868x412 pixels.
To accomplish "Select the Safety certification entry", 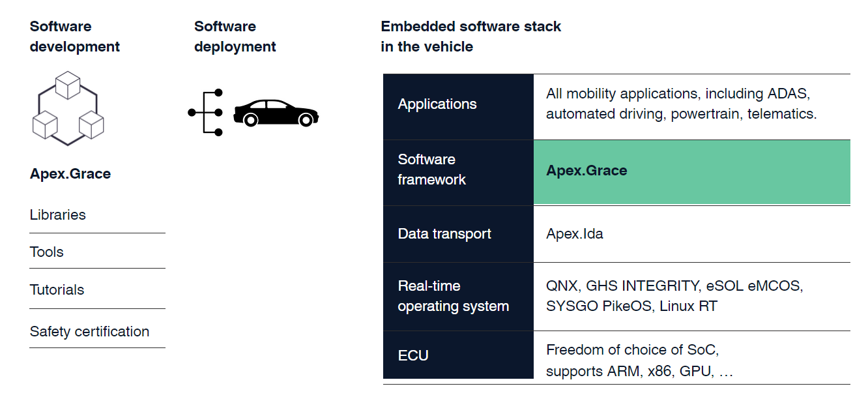I will (90, 332).
